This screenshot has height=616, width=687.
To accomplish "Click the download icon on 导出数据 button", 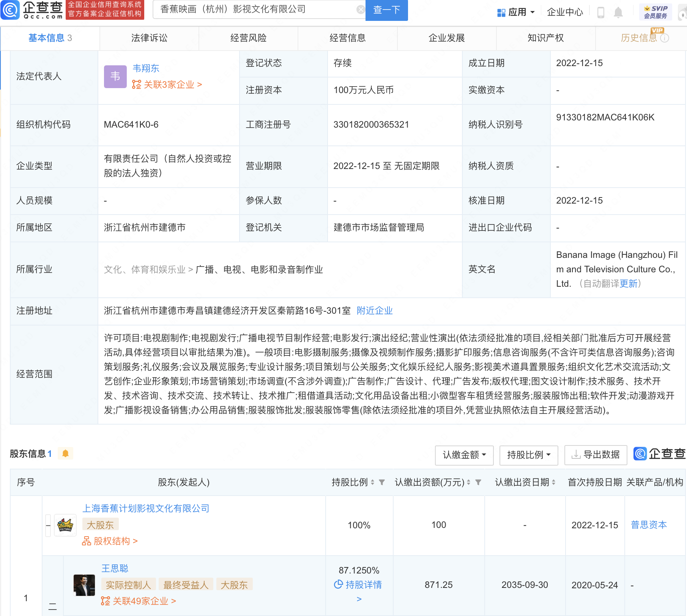I will pyautogui.click(x=577, y=455).
